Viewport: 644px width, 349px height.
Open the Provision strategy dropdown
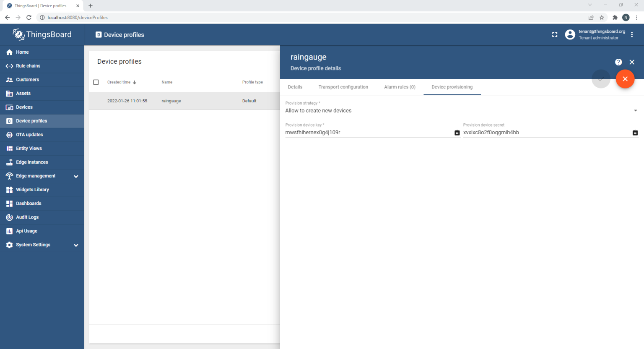[x=636, y=110]
